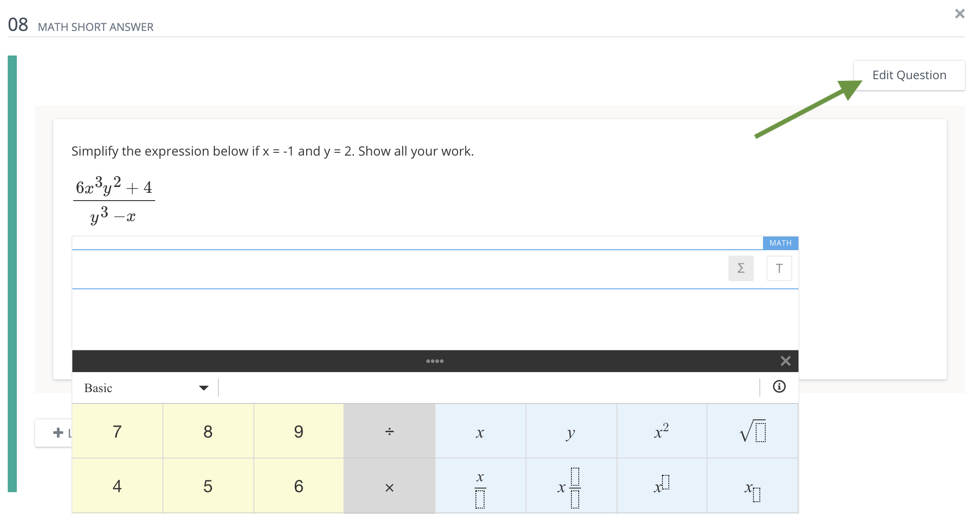Viewport: 980px width, 514px height.
Task: Click the fraction key on the math keypad
Action: coord(480,487)
